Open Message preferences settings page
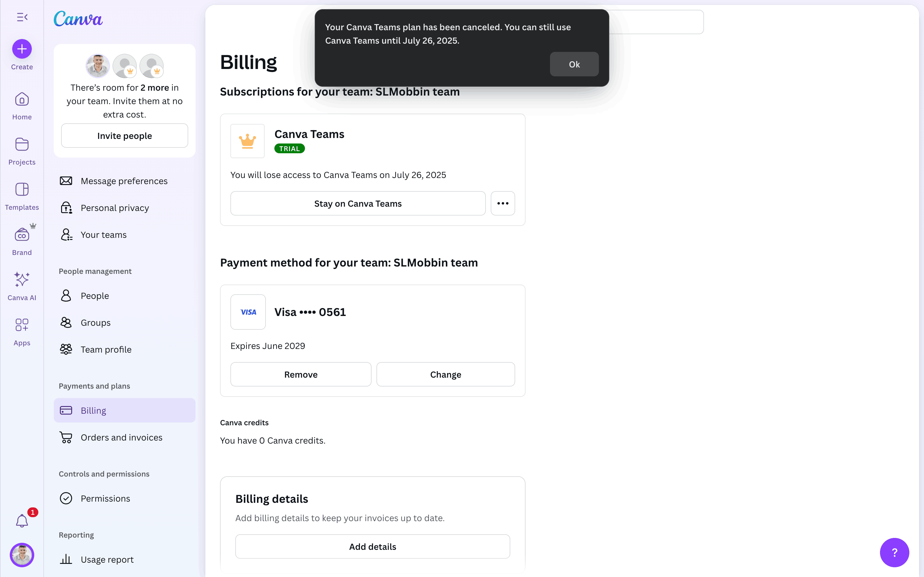Viewport: 924px width, 577px height. pyautogui.click(x=124, y=181)
